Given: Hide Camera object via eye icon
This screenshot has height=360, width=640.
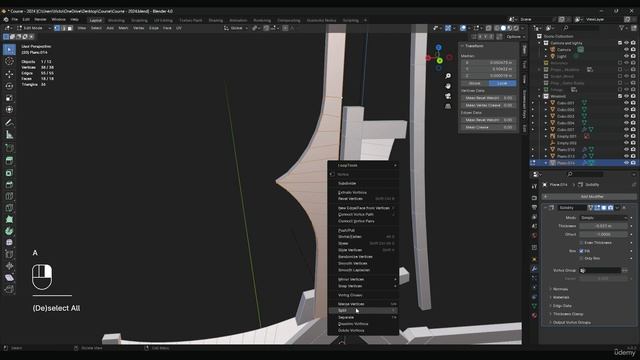Looking at the screenshot, I should tap(626, 49).
